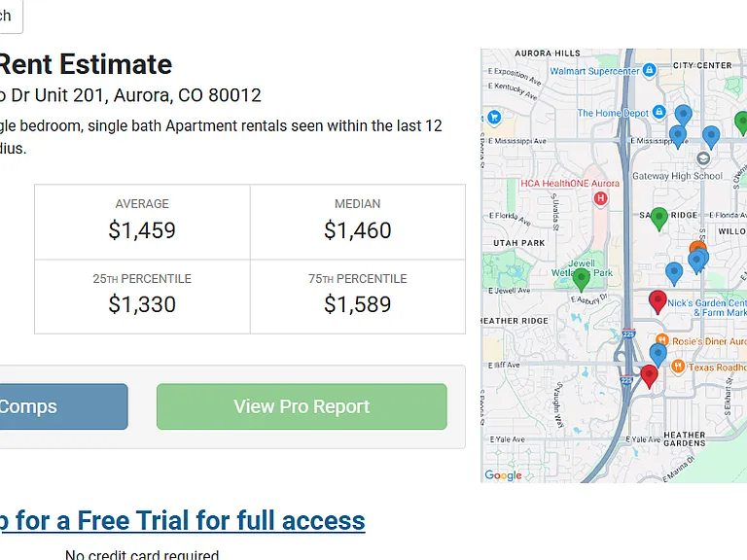The image size is (747, 560).
Task: Click the shopping cart icon at map's left edge
Action: coord(494,117)
